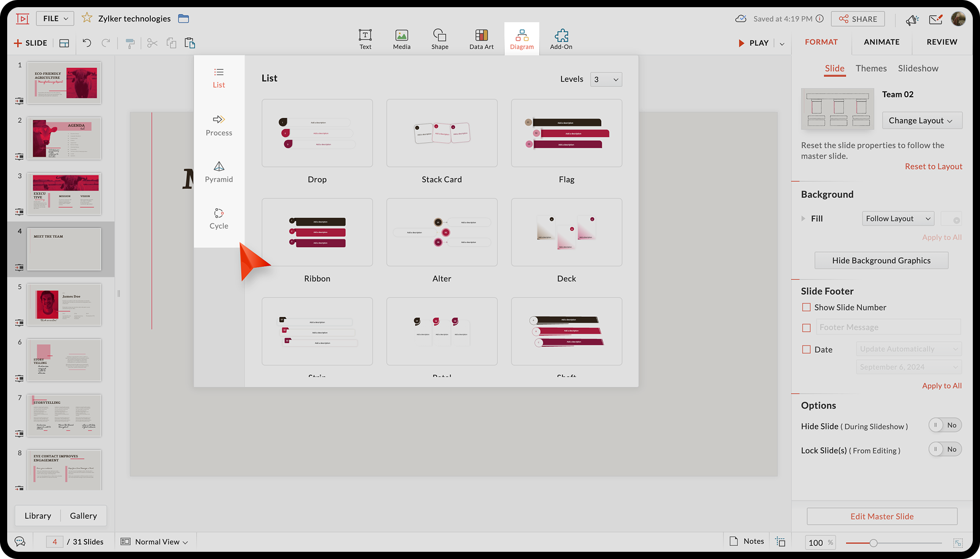
Task: Expand the Change Layout dropdown
Action: pos(922,121)
